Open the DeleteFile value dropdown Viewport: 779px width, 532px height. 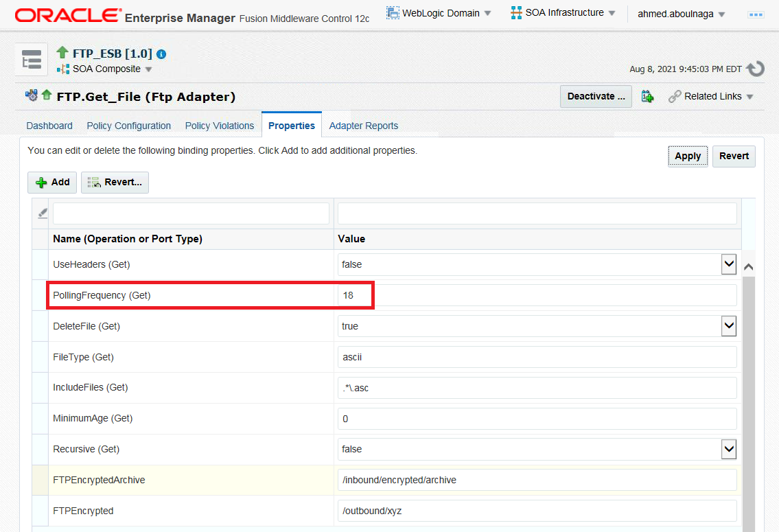[728, 326]
